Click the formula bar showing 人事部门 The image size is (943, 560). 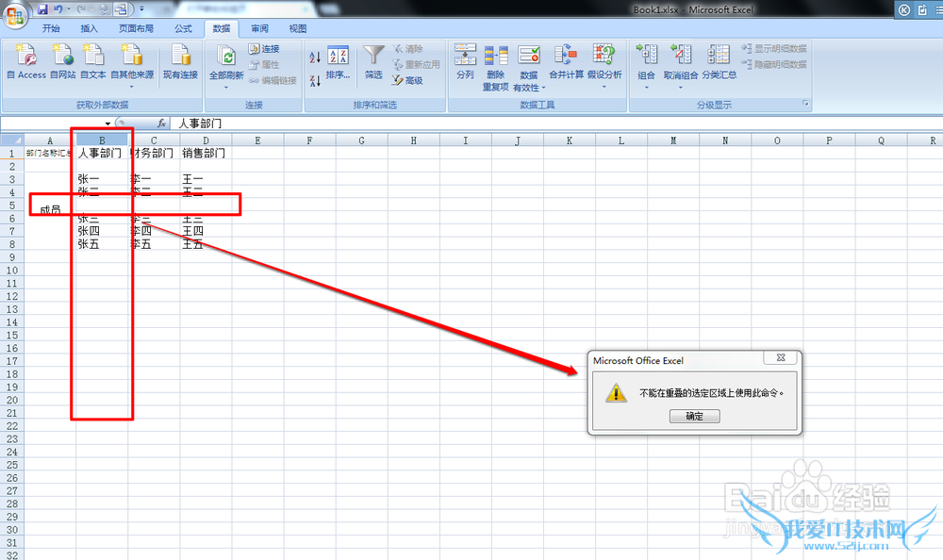tap(556, 124)
